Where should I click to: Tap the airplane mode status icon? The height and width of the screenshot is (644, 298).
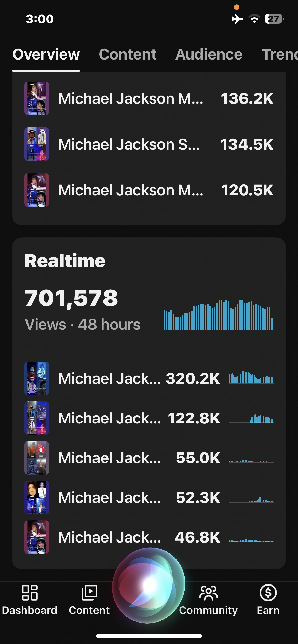(237, 19)
